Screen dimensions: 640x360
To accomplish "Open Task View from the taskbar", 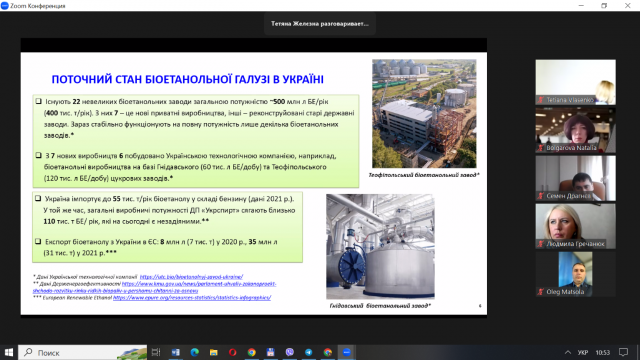I will coord(156,352).
